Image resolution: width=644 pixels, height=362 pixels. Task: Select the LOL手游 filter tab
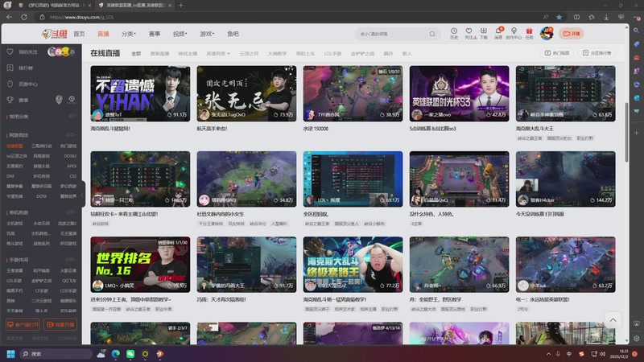(x=333, y=54)
